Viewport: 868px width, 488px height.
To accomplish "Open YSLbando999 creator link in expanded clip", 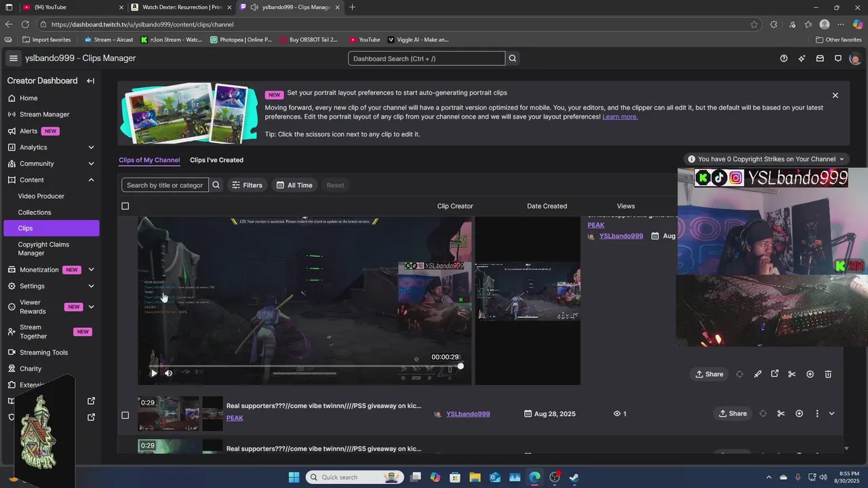I will 621,236.
